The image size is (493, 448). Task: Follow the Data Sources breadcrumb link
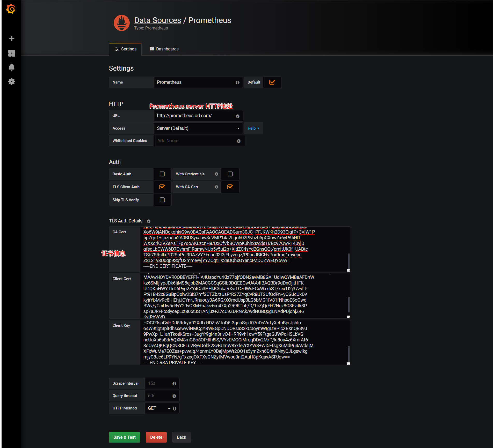(x=157, y=20)
